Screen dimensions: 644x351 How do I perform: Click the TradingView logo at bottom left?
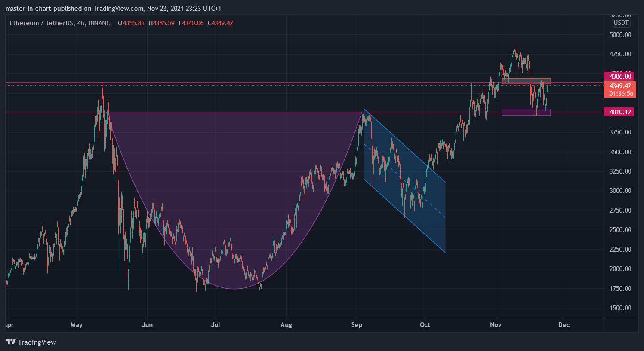tap(31, 342)
